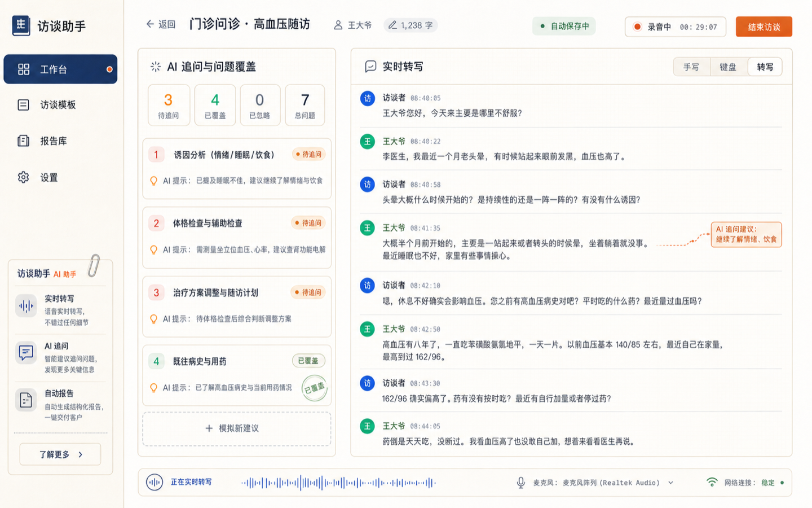Select the 待追问 count card
This screenshot has height=508, width=812.
coord(168,105)
